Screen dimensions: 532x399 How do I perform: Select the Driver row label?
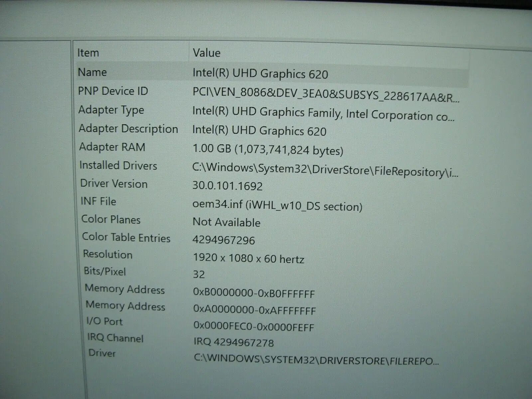pyautogui.click(x=102, y=353)
